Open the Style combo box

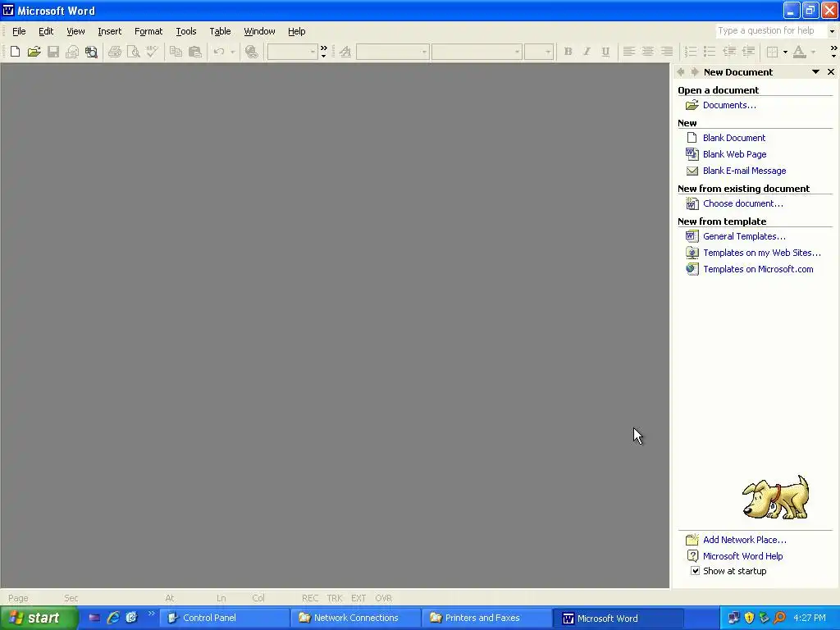coord(393,52)
